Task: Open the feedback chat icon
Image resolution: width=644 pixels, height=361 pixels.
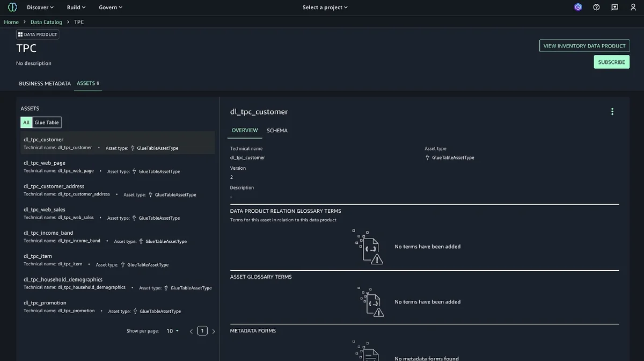Action: pyautogui.click(x=615, y=7)
